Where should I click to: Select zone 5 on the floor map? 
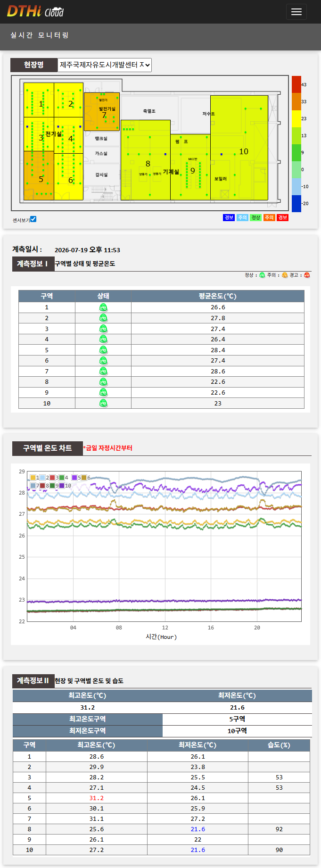click(39, 175)
